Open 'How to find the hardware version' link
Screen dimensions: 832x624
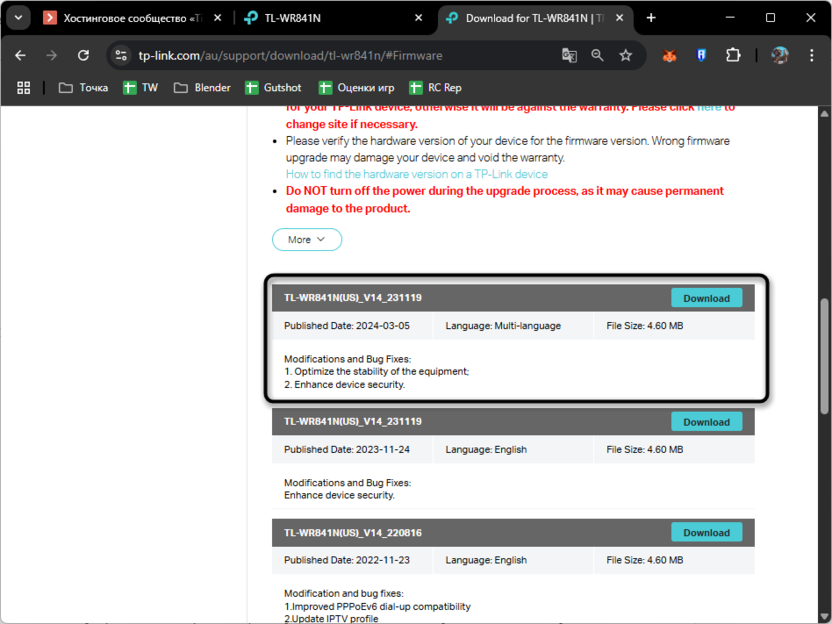417,174
